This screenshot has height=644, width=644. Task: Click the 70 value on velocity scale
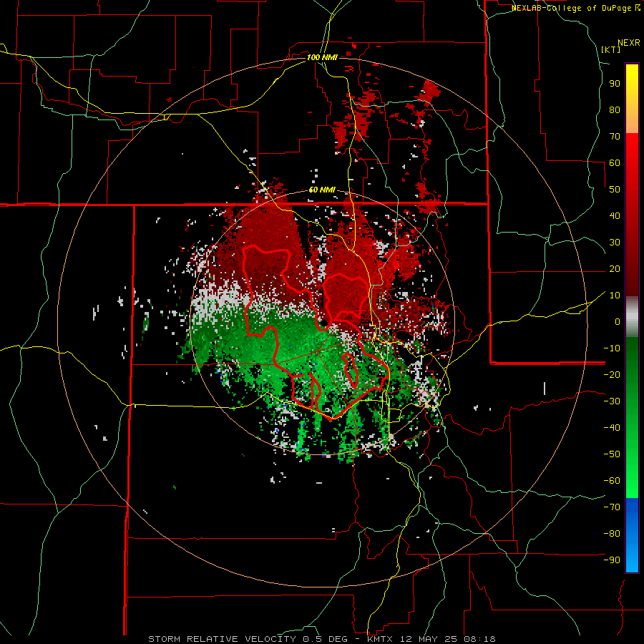click(615, 137)
